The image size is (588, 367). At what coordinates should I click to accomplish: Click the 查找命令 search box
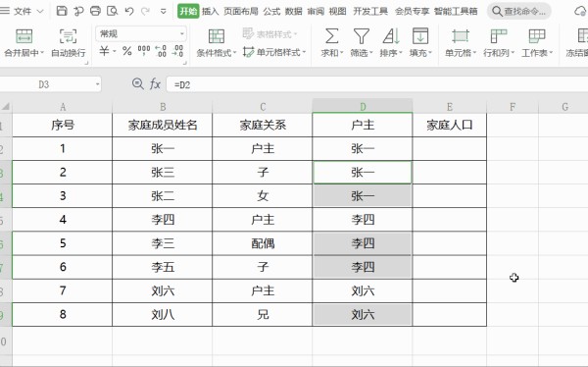coord(519,11)
